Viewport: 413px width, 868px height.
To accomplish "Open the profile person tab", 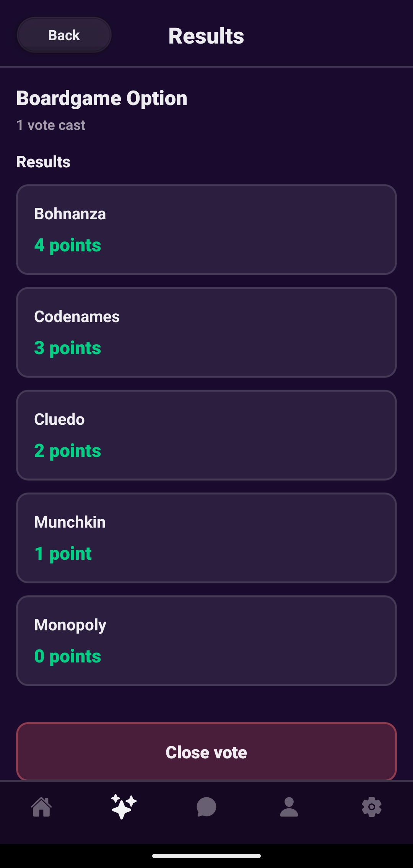I will coord(289,807).
